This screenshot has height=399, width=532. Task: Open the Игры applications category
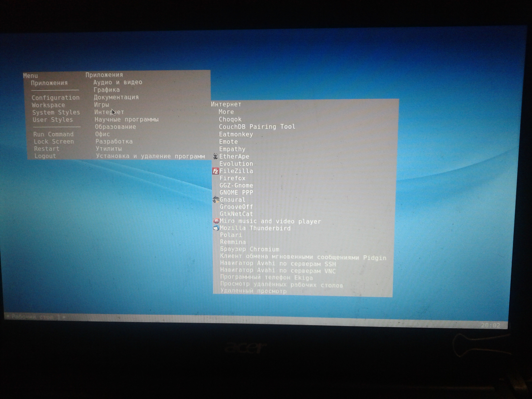tap(101, 105)
